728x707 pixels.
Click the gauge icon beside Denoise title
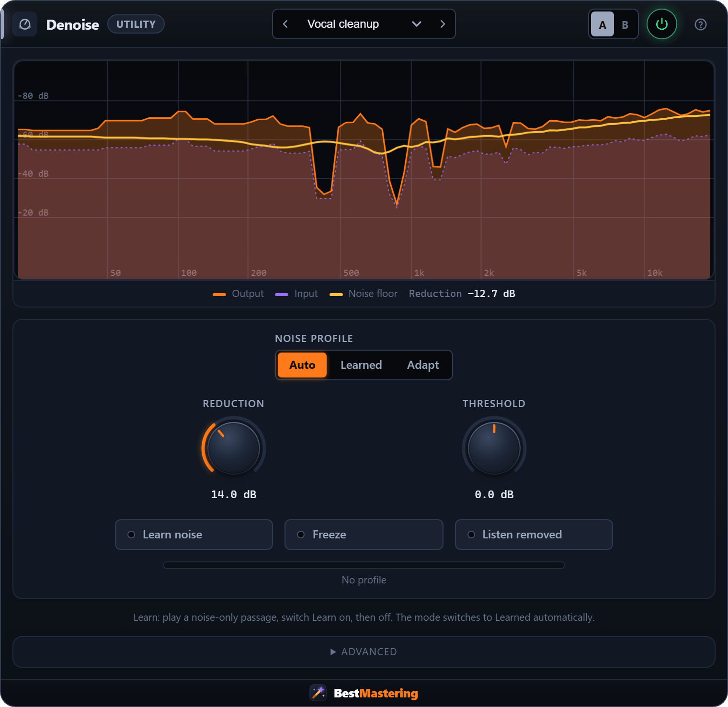click(x=25, y=24)
